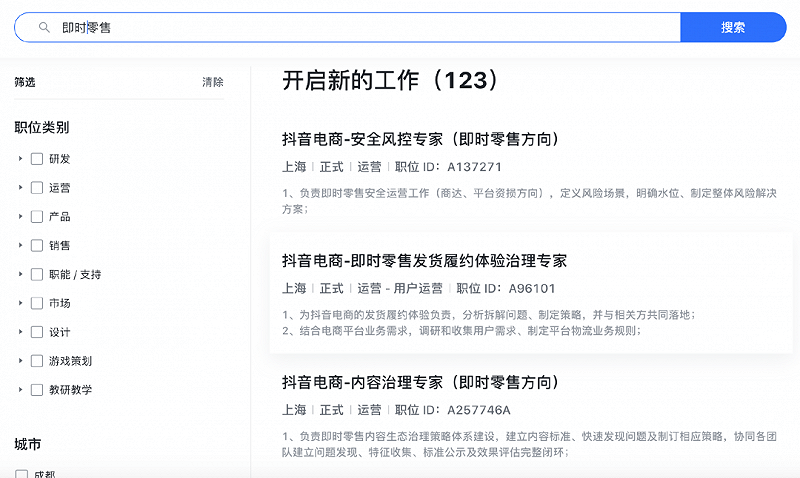Expand the 教研教学 category arrow
The image size is (800, 478).
coord(20,390)
